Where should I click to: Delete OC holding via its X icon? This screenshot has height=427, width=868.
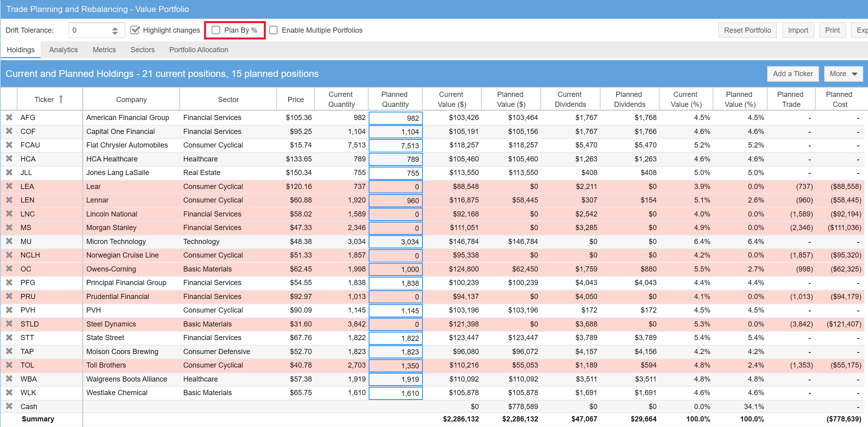coord(9,269)
